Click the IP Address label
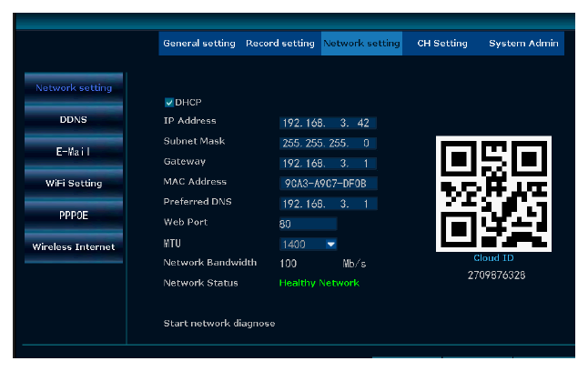The width and height of the screenshot is (588, 371). click(189, 121)
